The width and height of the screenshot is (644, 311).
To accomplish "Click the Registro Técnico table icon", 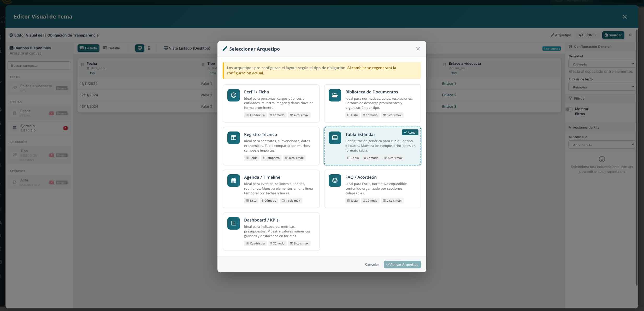I will click(233, 138).
